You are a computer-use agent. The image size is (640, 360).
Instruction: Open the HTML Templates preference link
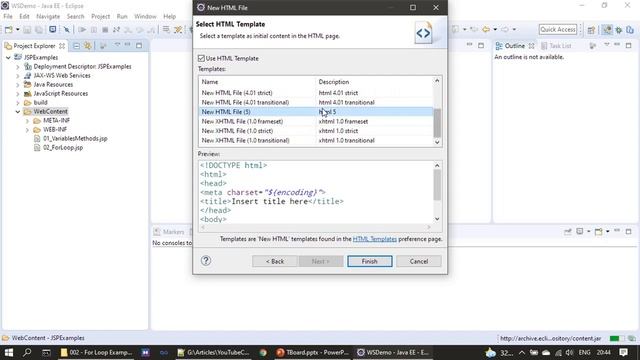pos(374,239)
